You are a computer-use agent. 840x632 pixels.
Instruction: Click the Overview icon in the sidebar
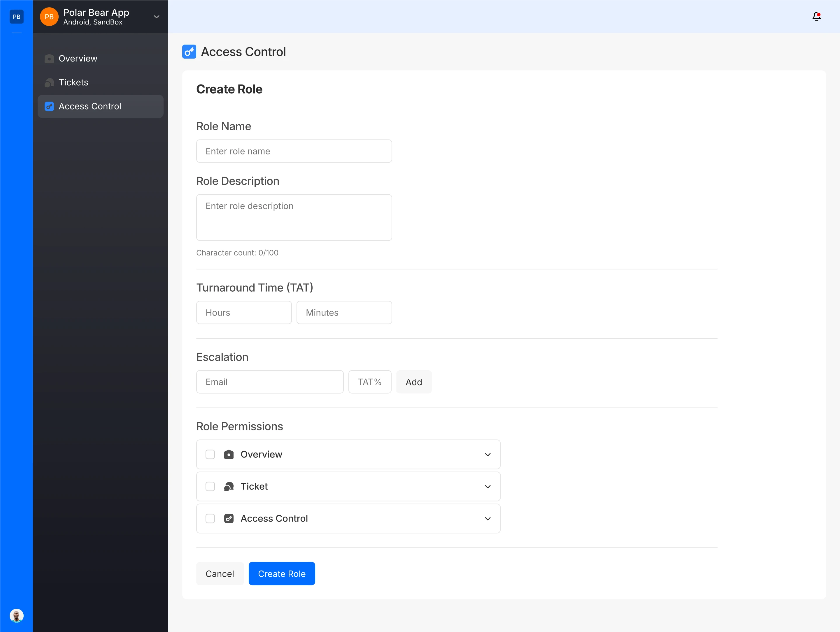point(49,59)
